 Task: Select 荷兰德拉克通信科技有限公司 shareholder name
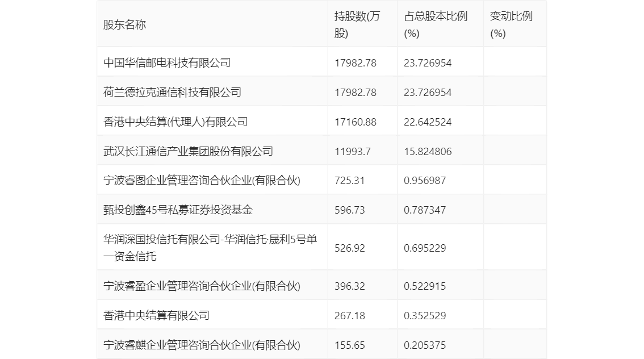172,92
